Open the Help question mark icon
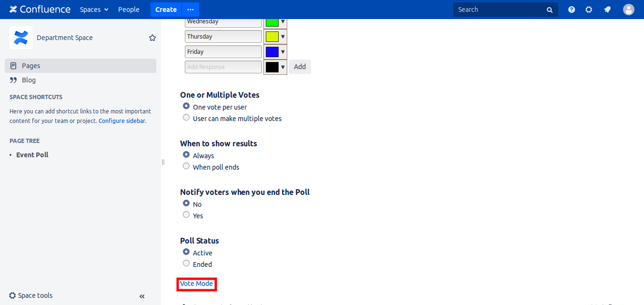This screenshot has width=644, height=305. tap(572, 10)
